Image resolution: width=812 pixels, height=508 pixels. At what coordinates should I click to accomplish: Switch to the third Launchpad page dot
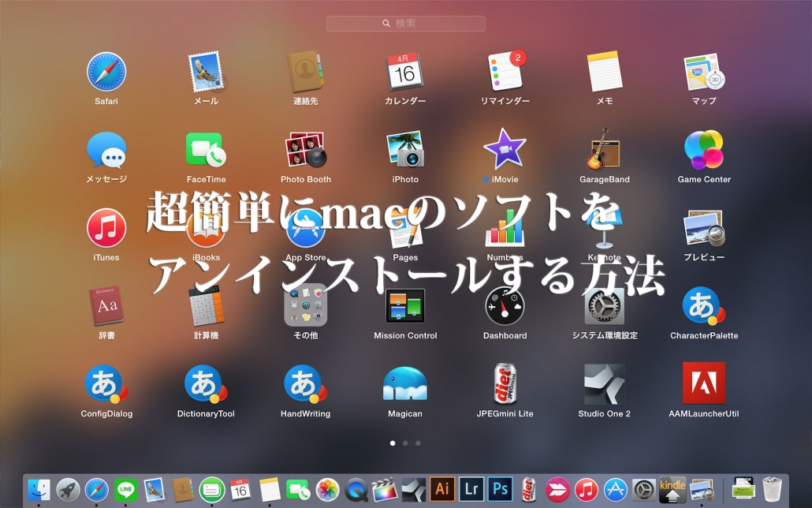click(x=418, y=443)
